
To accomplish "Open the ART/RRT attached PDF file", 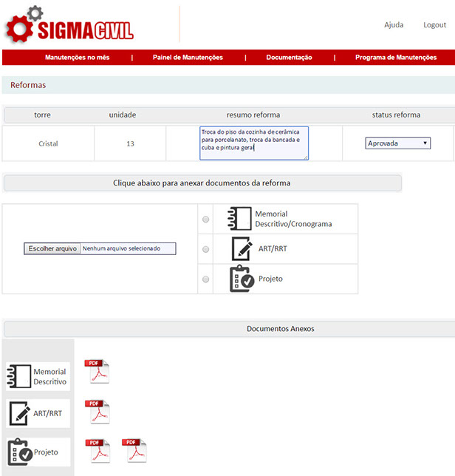I will click(x=97, y=412).
